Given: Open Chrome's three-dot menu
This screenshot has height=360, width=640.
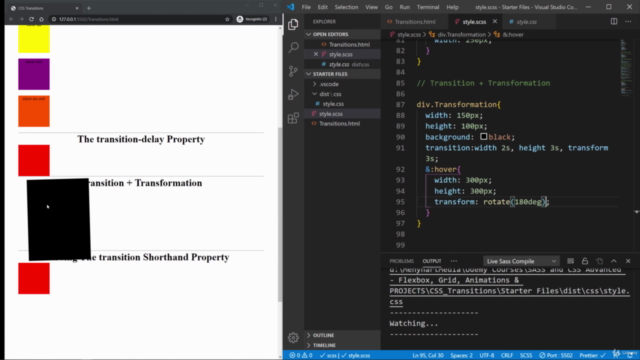Looking at the screenshot, I should tap(276, 19).
